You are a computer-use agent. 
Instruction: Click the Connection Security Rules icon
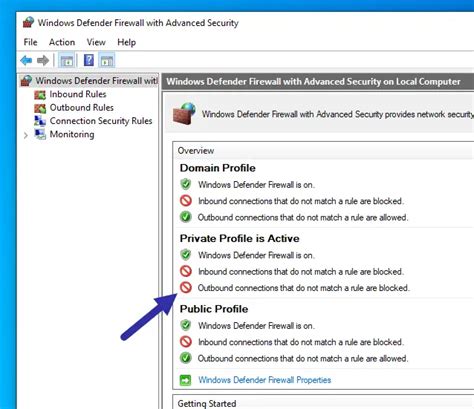(x=40, y=121)
